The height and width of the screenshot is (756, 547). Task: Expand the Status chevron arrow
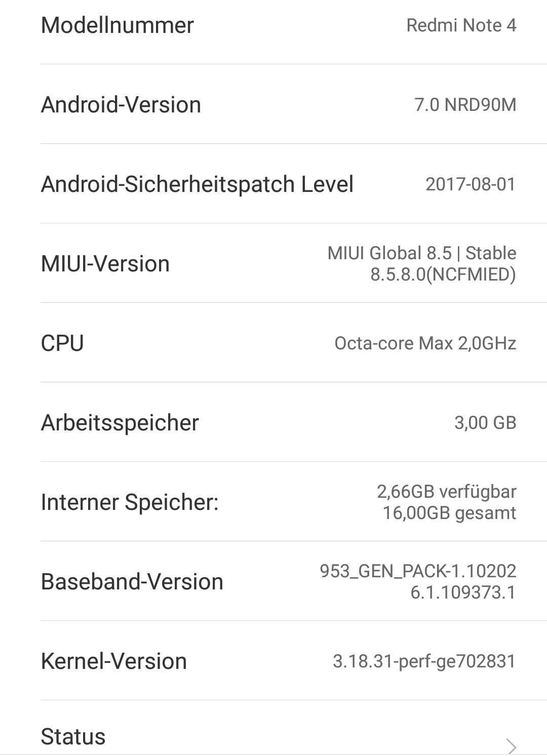(512, 745)
